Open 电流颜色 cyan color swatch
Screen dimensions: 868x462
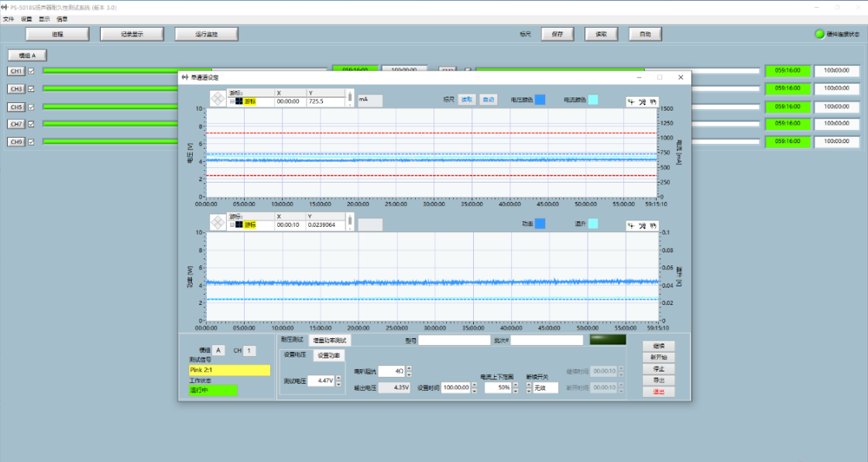593,100
